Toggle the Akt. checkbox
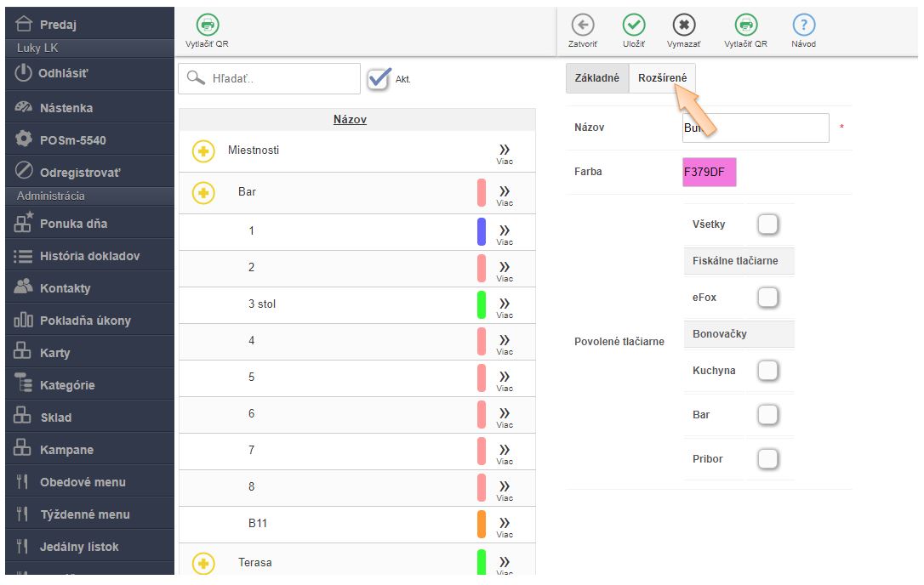Screen dimensions: 924x585 (379, 78)
